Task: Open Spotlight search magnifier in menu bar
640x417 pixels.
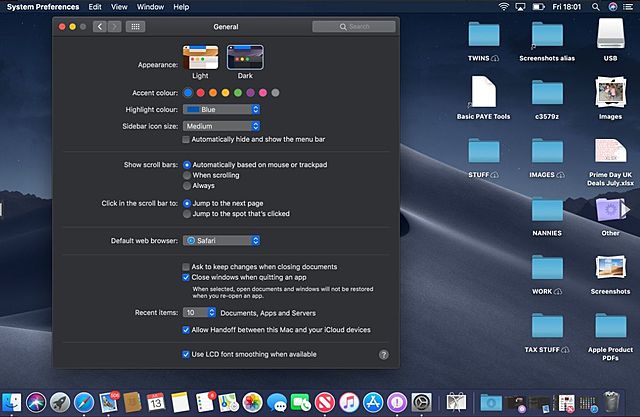Action: [596, 7]
